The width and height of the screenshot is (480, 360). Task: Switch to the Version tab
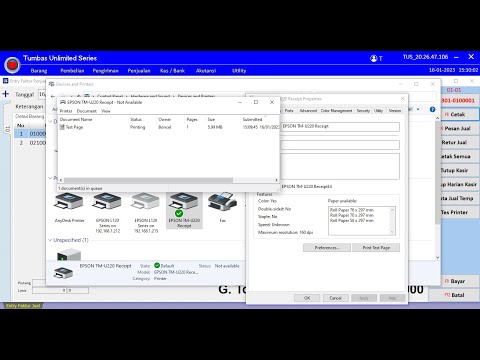[x=395, y=110]
